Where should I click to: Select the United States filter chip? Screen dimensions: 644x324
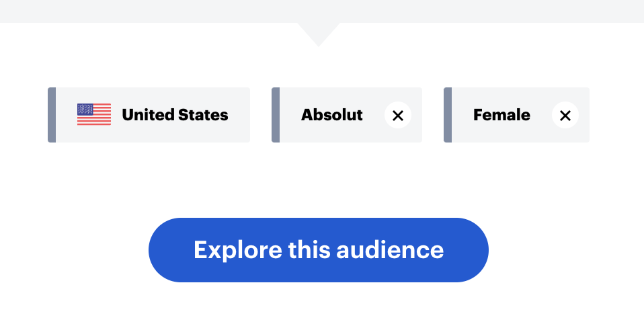coord(149,115)
